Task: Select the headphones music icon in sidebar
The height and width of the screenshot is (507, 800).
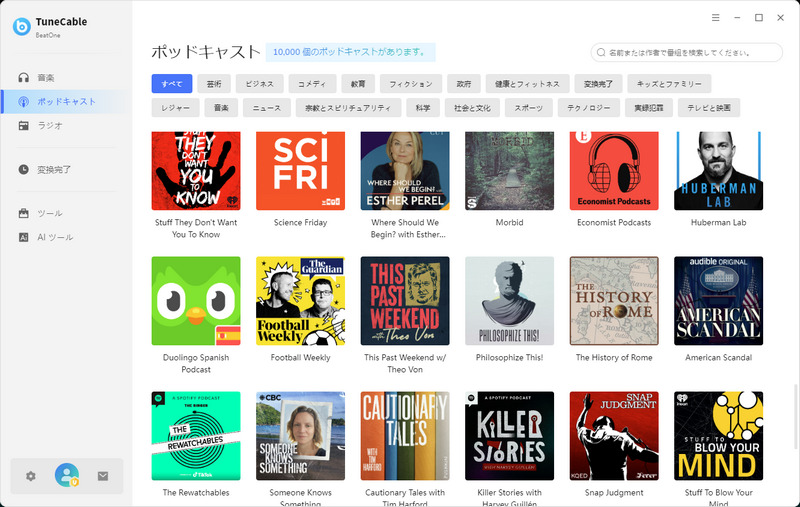Action: coord(23,78)
